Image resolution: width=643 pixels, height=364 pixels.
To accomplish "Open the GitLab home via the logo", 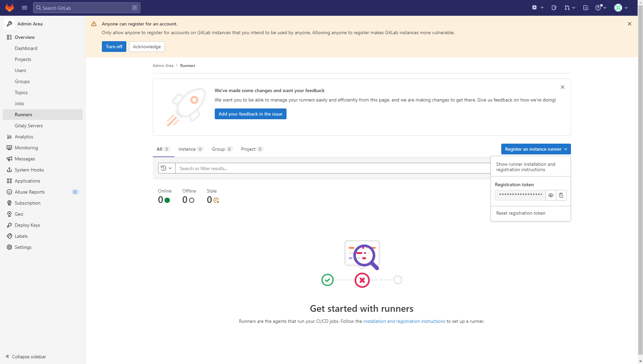I will pyautogui.click(x=9, y=7).
